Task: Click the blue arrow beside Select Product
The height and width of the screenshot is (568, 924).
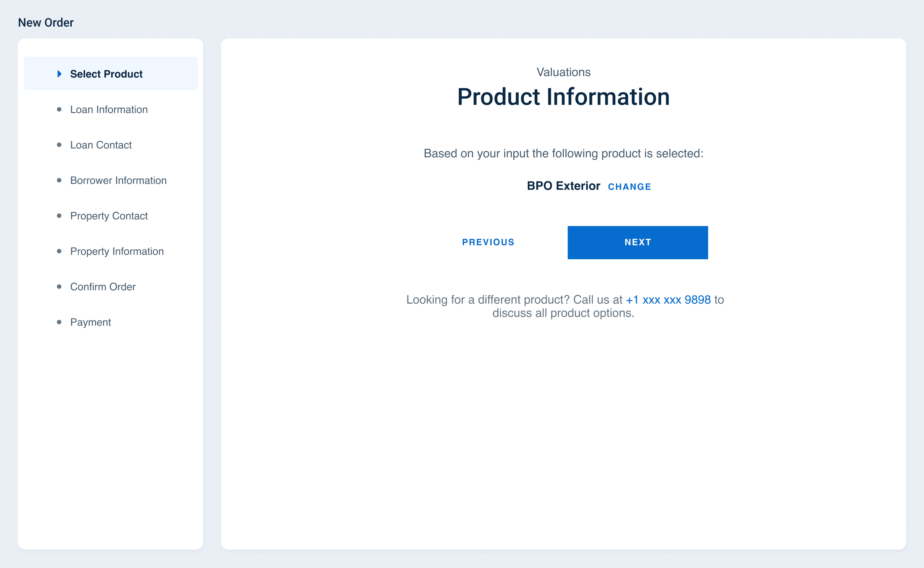Action: [x=59, y=74]
